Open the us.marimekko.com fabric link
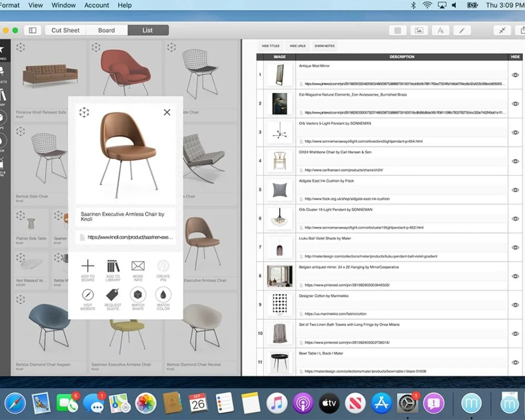This screenshot has width=525, height=420. (x=335, y=314)
